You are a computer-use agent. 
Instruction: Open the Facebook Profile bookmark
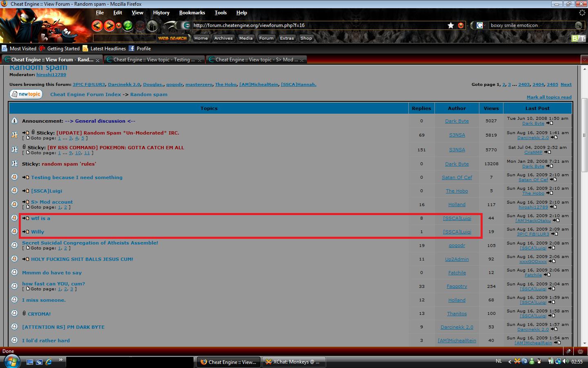(x=140, y=48)
